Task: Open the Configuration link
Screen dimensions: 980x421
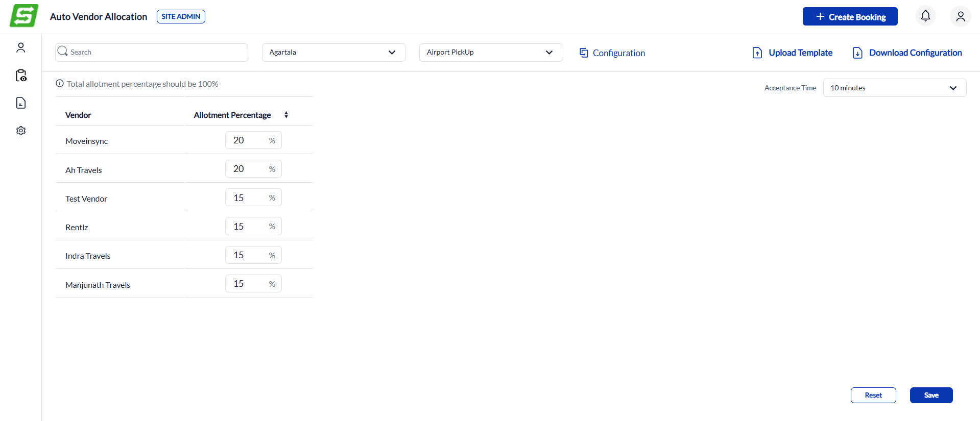Action: 612,53
